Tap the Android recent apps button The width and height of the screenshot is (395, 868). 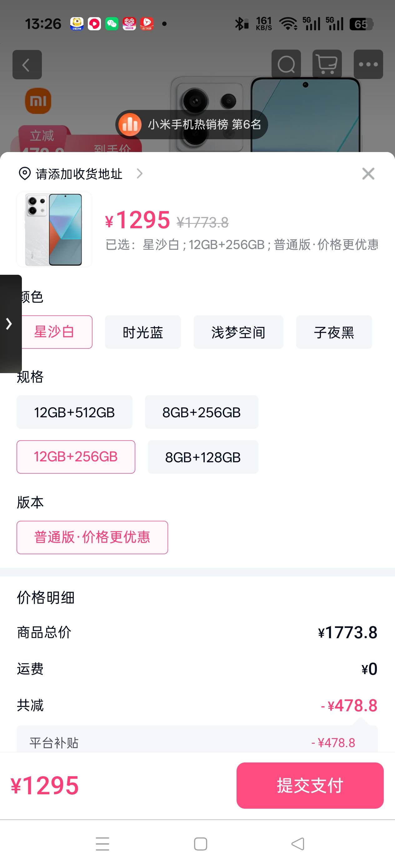click(x=102, y=844)
